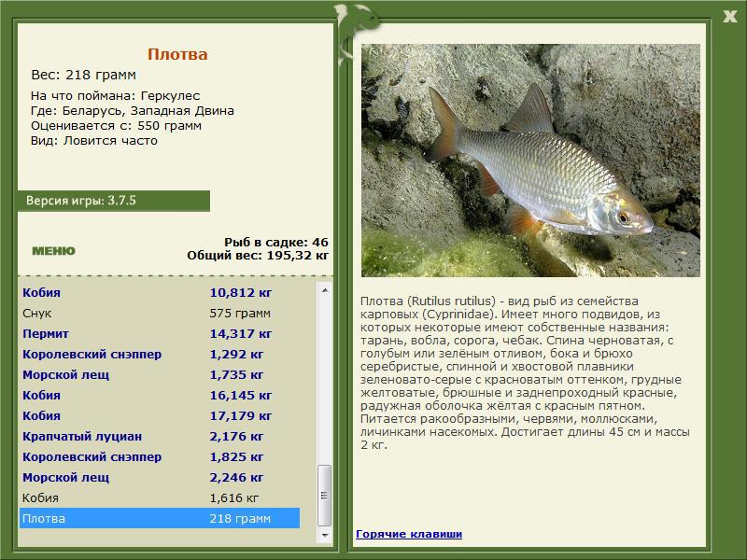Select the Кобия 17,179 кг row

click(160, 415)
